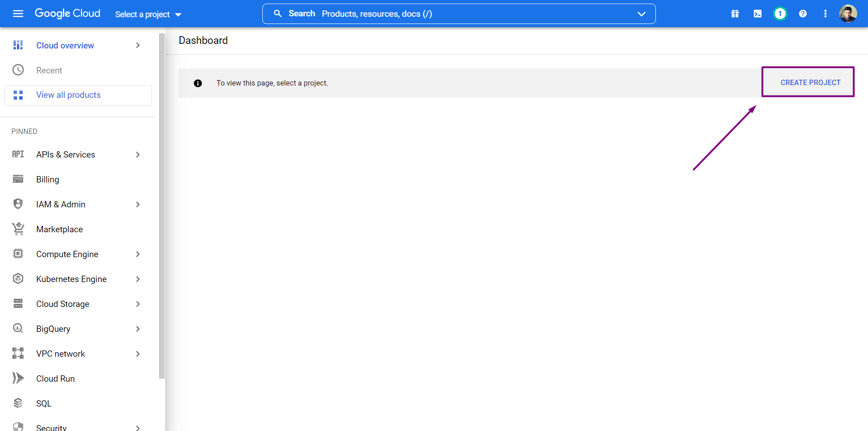Viewport: 868px width, 431px height.
Task: Expand the Kubernetes Engine submenu chevron
Action: [x=138, y=279]
